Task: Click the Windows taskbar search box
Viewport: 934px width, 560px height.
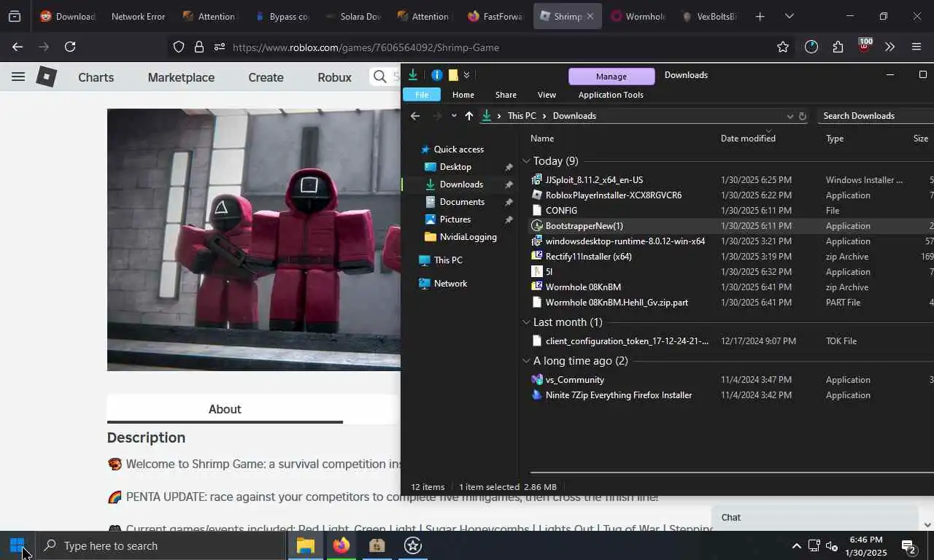Action: [161, 545]
